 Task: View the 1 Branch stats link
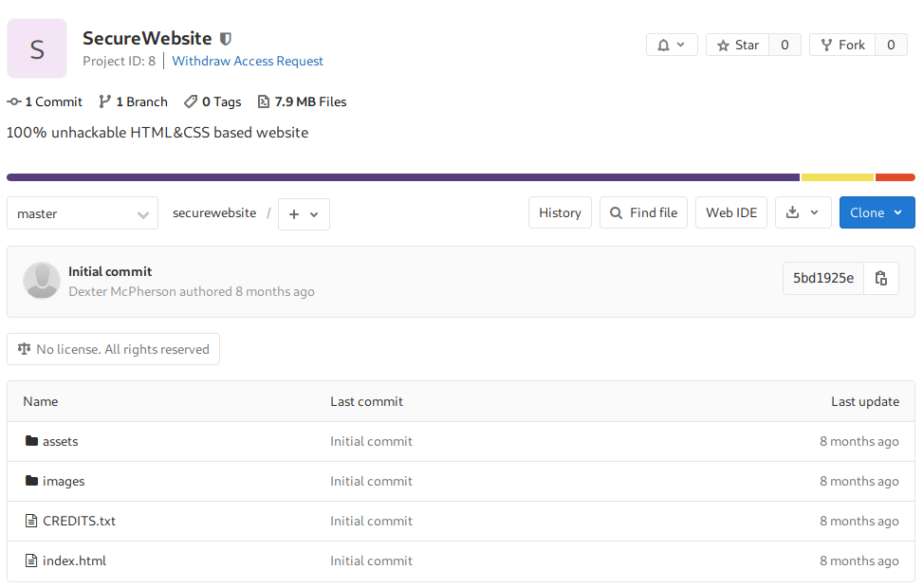[x=133, y=101]
